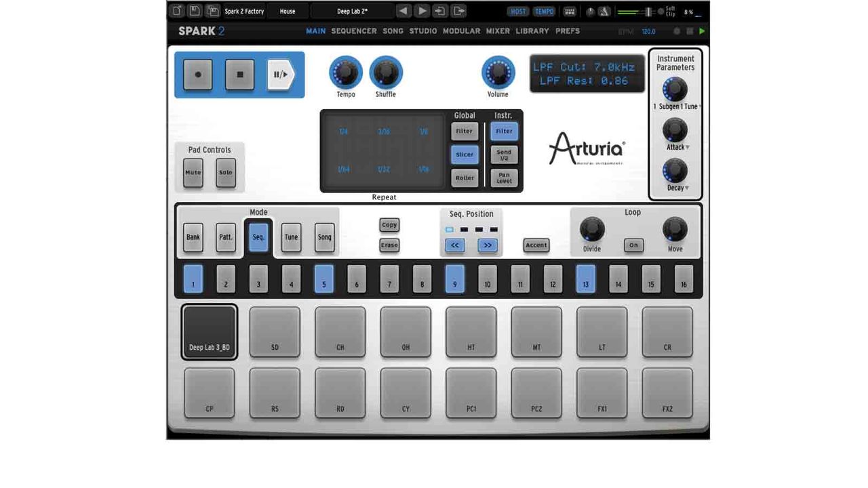
Task: Click small record dot near BPM
Action: (677, 31)
